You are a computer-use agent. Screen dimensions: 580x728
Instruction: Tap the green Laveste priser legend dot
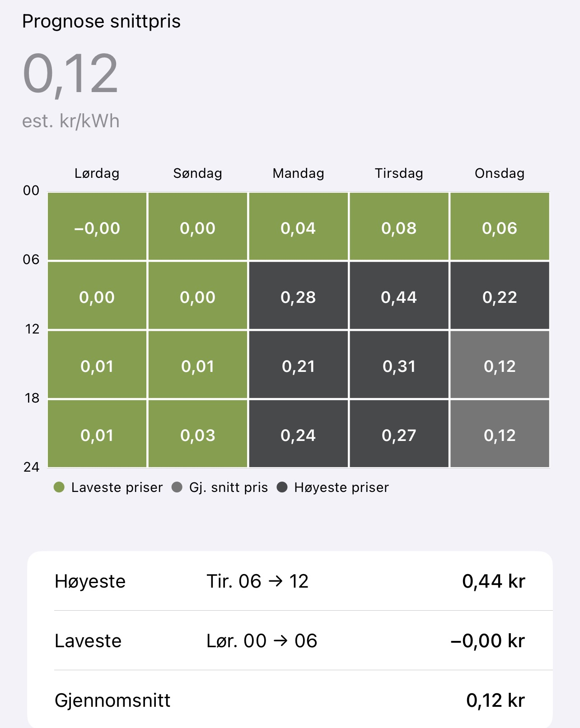click(59, 487)
